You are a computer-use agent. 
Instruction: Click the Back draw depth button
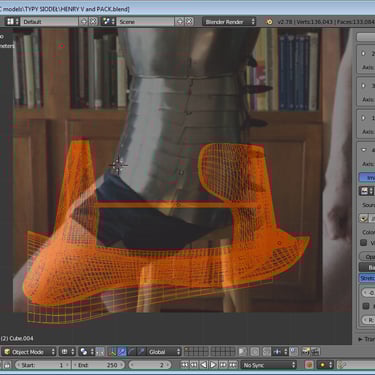(x=367, y=267)
